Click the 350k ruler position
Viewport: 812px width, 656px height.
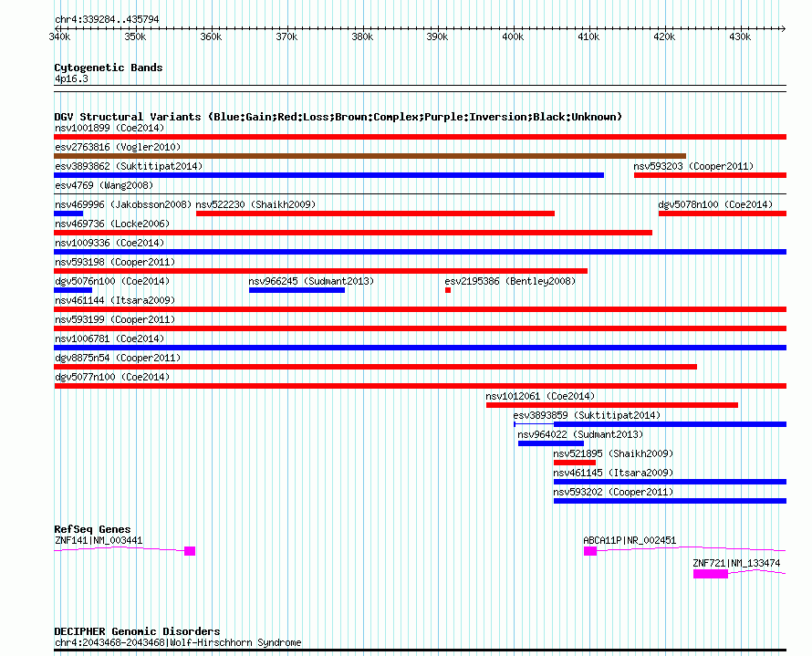135,36
